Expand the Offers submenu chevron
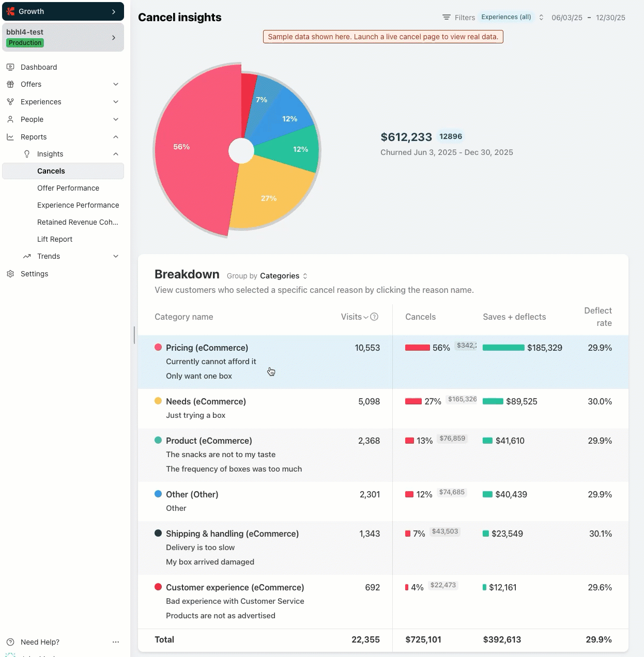 pyautogui.click(x=116, y=84)
